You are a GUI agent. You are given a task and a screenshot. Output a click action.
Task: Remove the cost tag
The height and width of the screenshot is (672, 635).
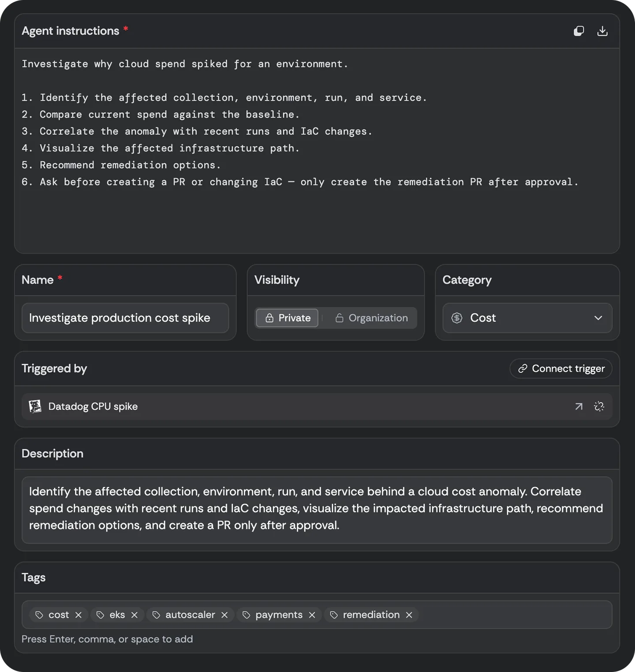coord(78,615)
